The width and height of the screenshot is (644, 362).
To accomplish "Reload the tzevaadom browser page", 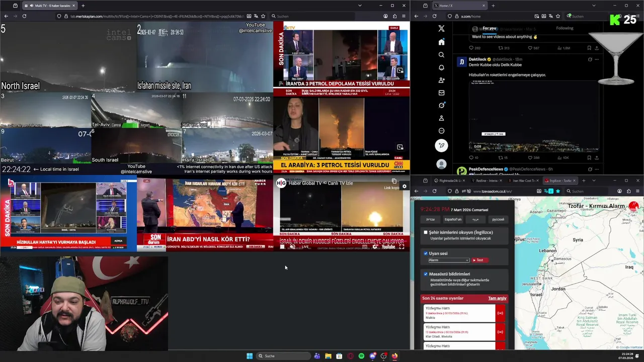I will click(434, 191).
